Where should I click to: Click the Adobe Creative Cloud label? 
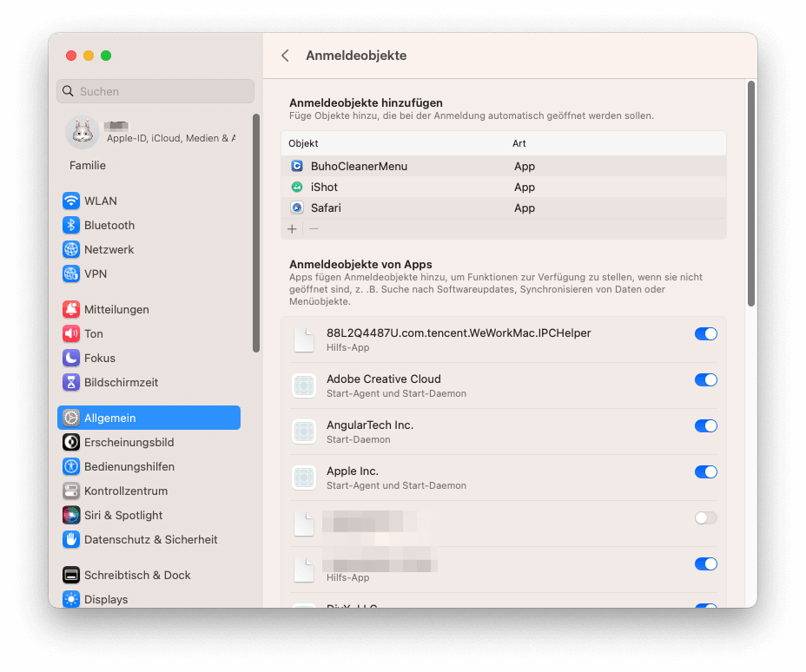click(384, 379)
